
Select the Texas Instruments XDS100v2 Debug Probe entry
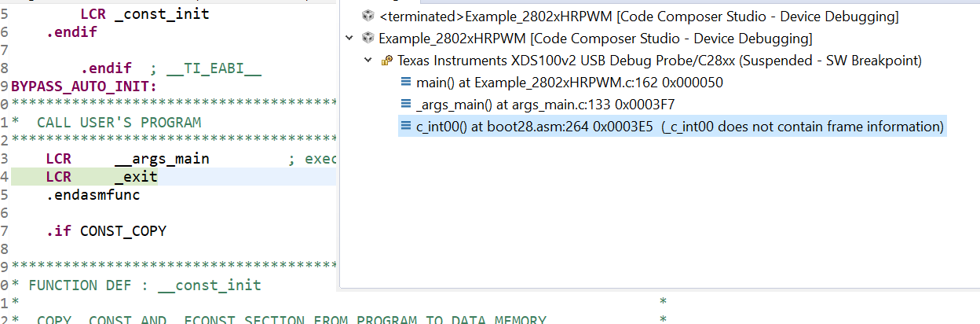pos(659,61)
